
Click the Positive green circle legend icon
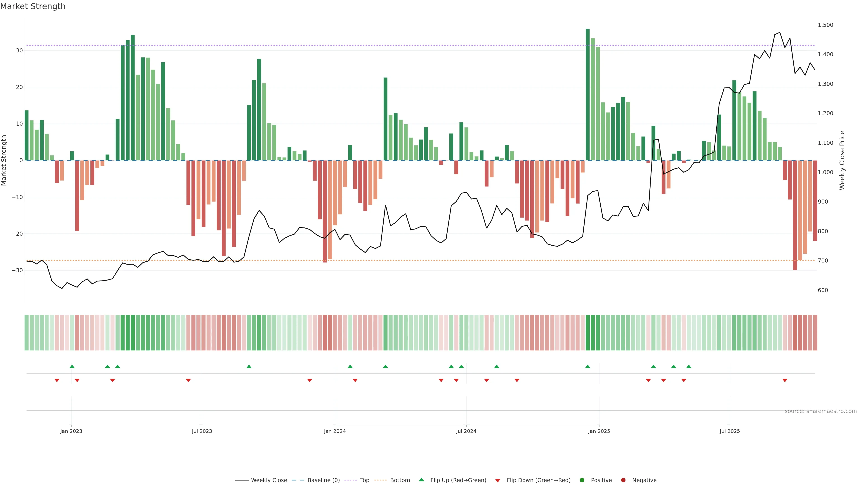click(x=582, y=480)
